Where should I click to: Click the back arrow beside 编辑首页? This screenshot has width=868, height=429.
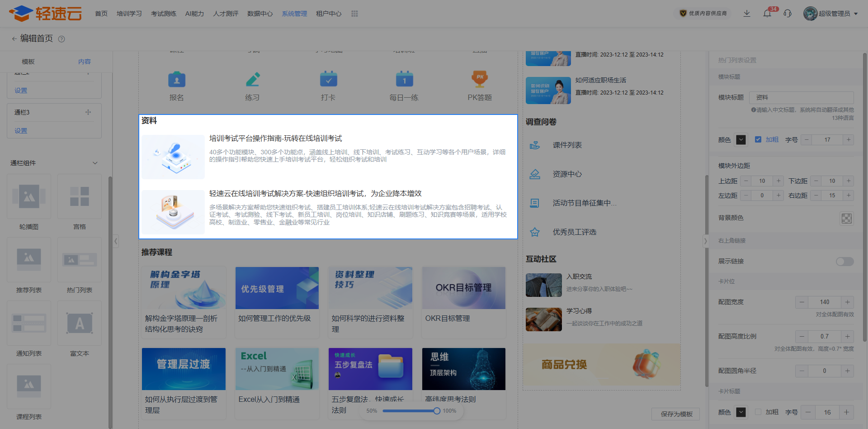click(14, 39)
